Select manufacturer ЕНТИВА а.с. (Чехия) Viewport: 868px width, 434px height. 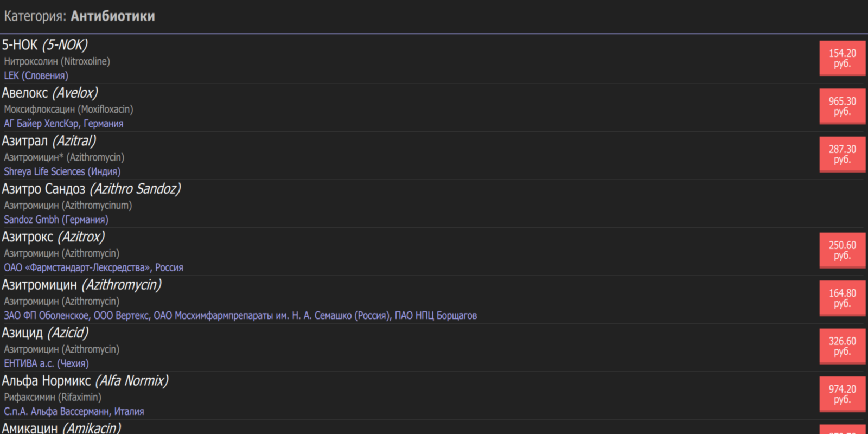pyautogui.click(x=46, y=363)
